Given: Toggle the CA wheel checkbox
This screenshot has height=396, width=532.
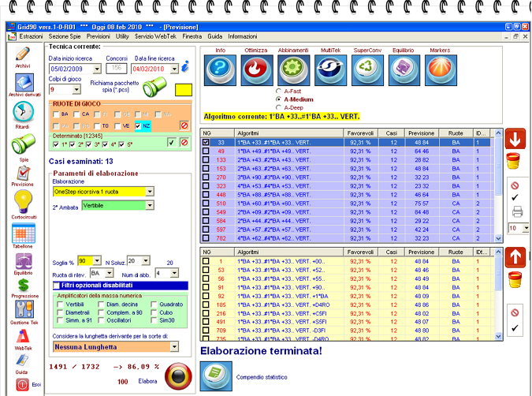Looking at the screenshot, I should (x=76, y=114).
